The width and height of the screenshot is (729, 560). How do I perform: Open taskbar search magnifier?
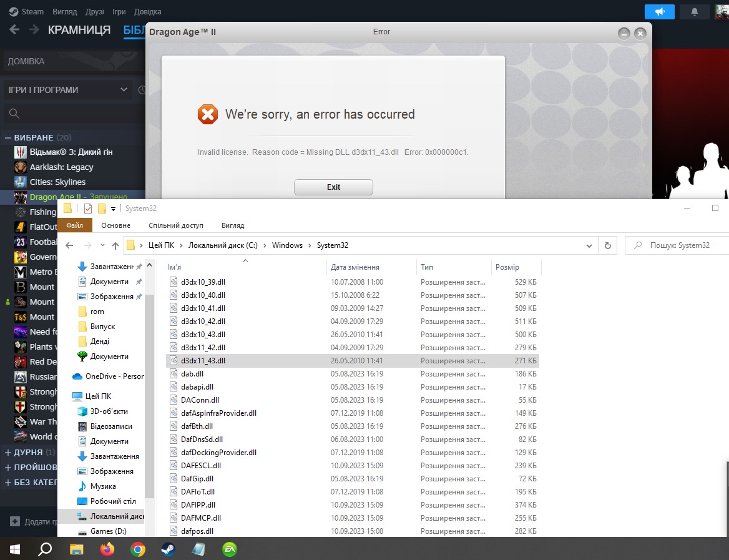tap(45, 549)
